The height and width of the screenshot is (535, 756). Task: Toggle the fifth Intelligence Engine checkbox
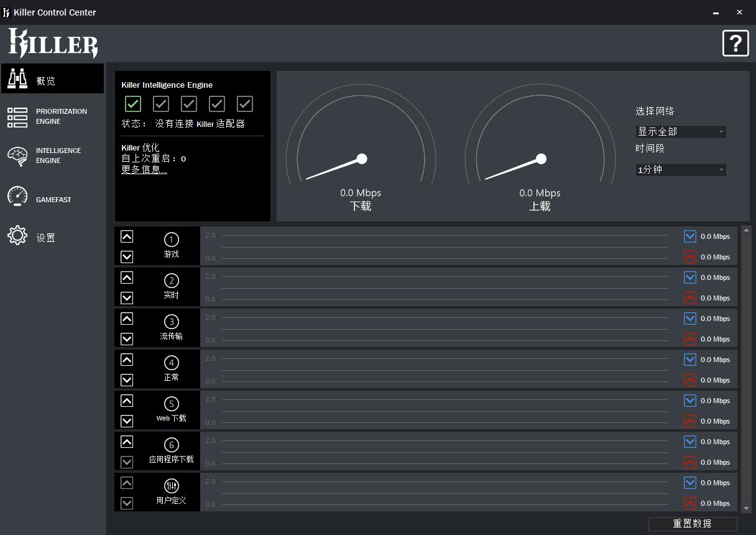pyautogui.click(x=245, y=104)
